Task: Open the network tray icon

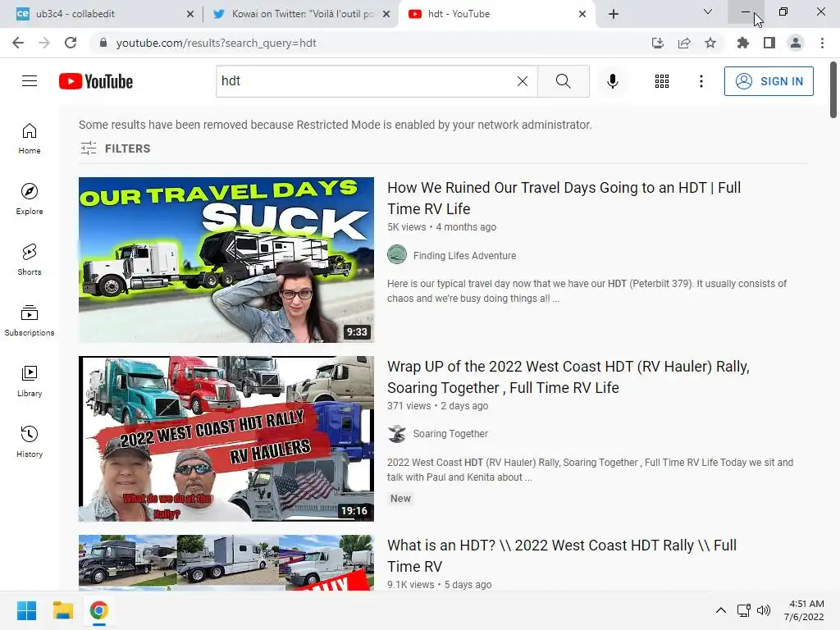Action: tap(743, 610)
